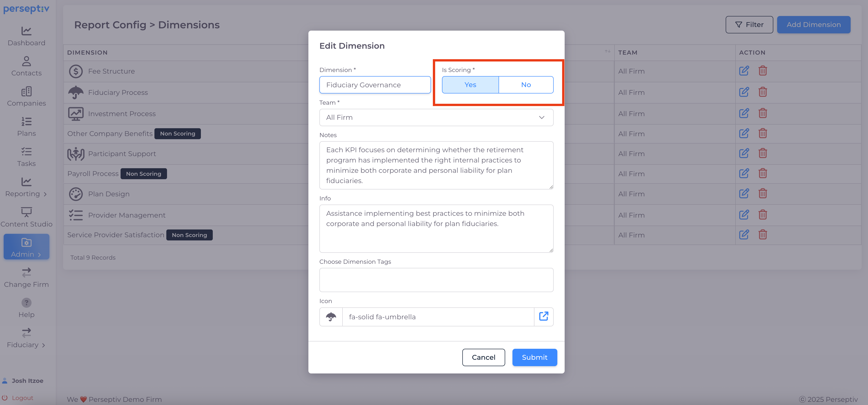868x405 pixels.
Task: Click the Help question mark icon
Action: (x=26, y=302)
